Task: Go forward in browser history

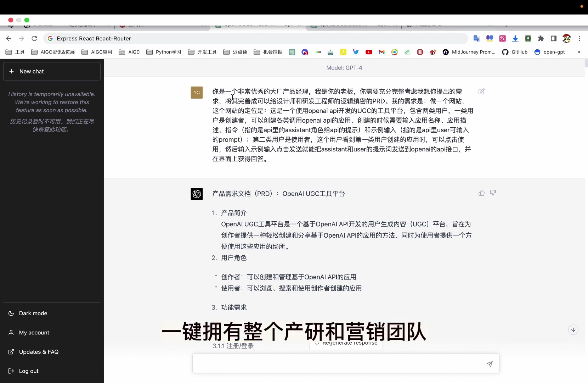Action: (x=22, y=38)
